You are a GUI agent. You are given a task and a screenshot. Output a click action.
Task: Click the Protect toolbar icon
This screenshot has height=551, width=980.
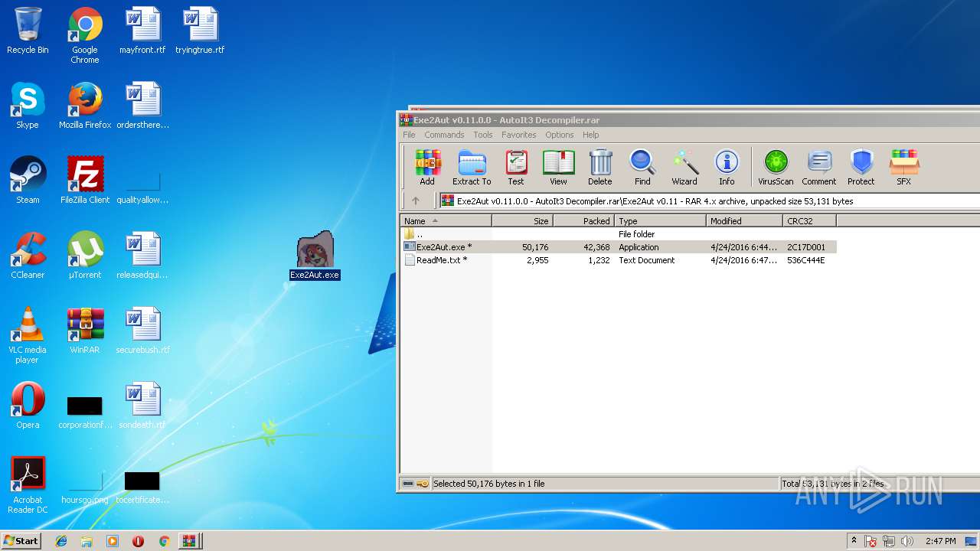point(861,168)
